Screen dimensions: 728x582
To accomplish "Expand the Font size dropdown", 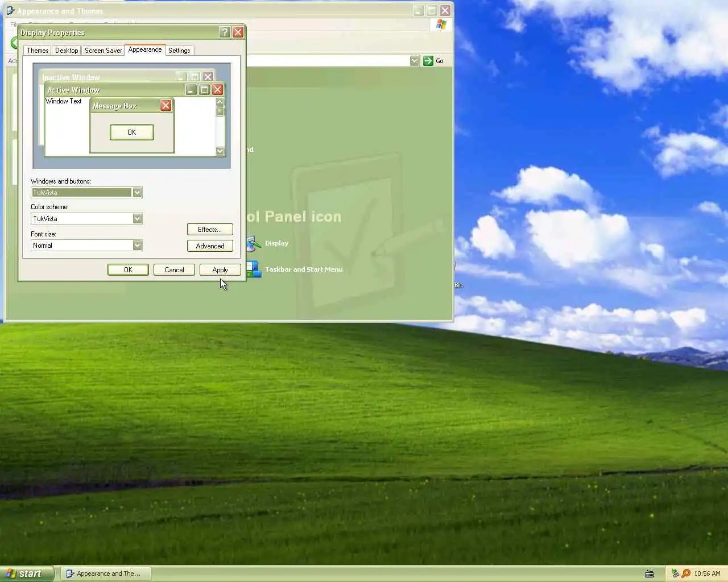I will pyautogui.click(x=137, y=246).
